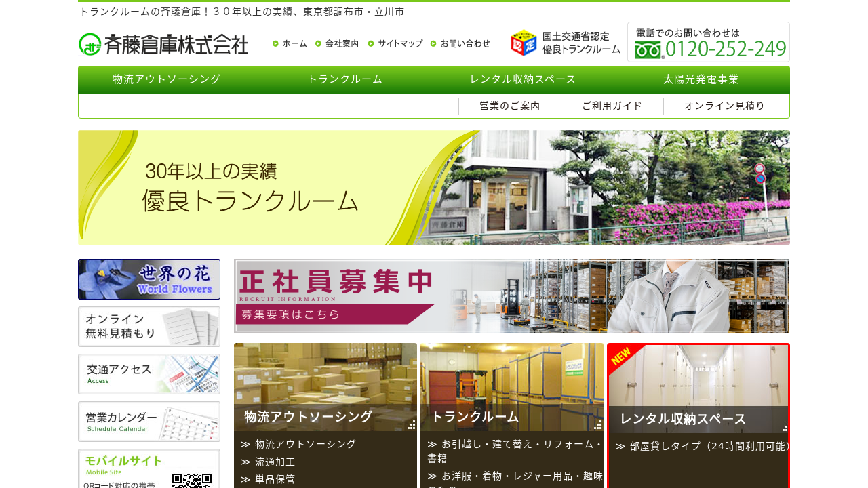Open the オンライン無料見積もり sidebar banner
Screen dimensions: 868x488
[149, 327]
